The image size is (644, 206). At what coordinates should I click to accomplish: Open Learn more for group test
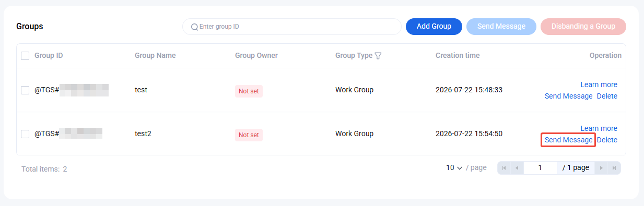tap(599, 84)
